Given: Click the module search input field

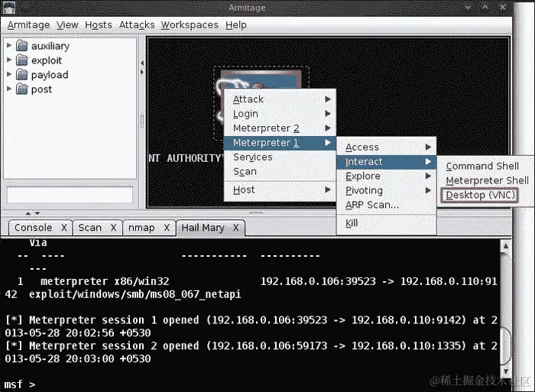Looking at the screenshot, I should (70, 195).
